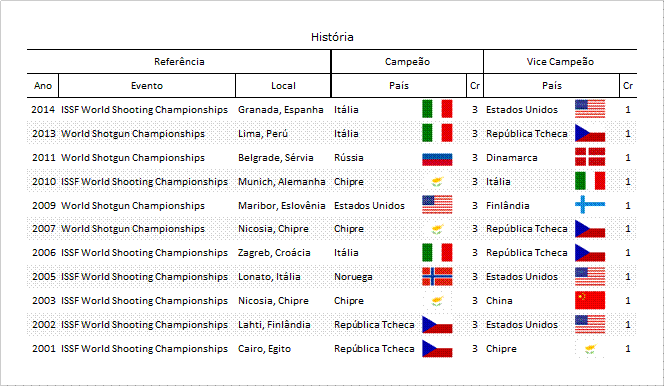Screen dimensions: 665x387
Task: Select the Referência header cell
Action: 179,62
